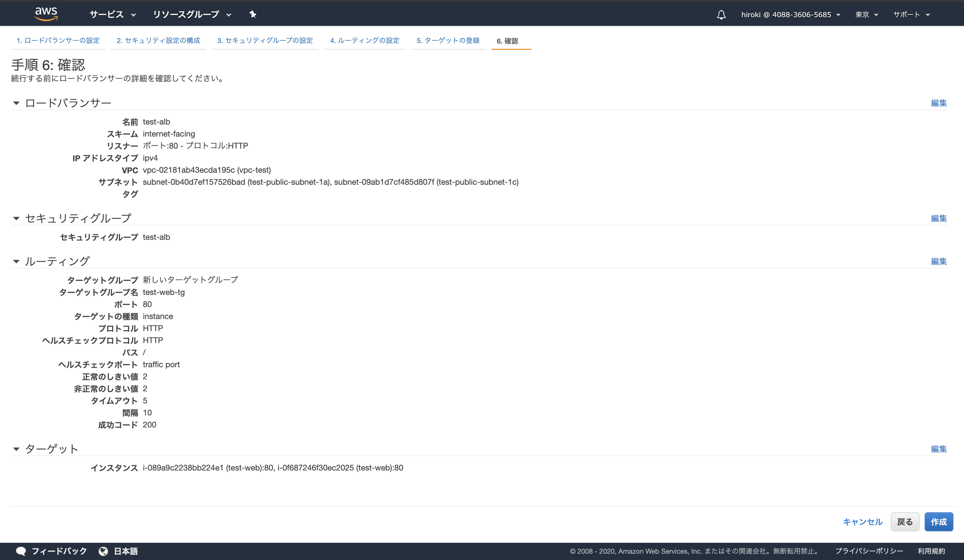Open the 東京 region selector
The width and height of the screenshot is (964, 560).
(x=866, y=15)
